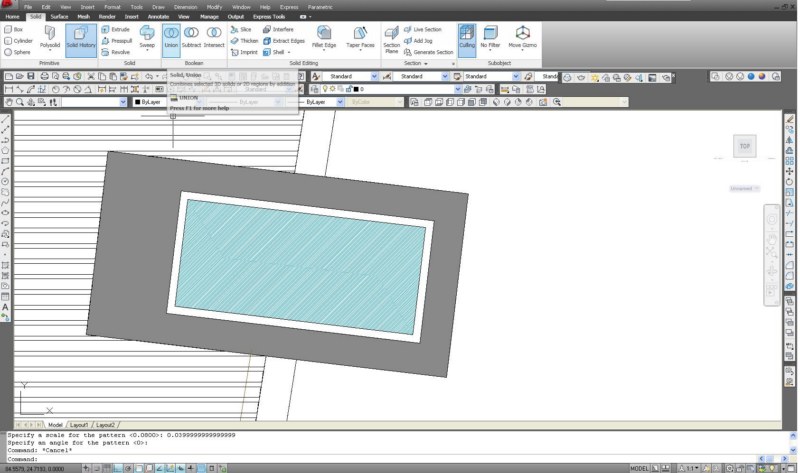Viewport: 800px width, 473px height.
Task: Click the Move Gizmo tool
Action: (x=522, y=37)
